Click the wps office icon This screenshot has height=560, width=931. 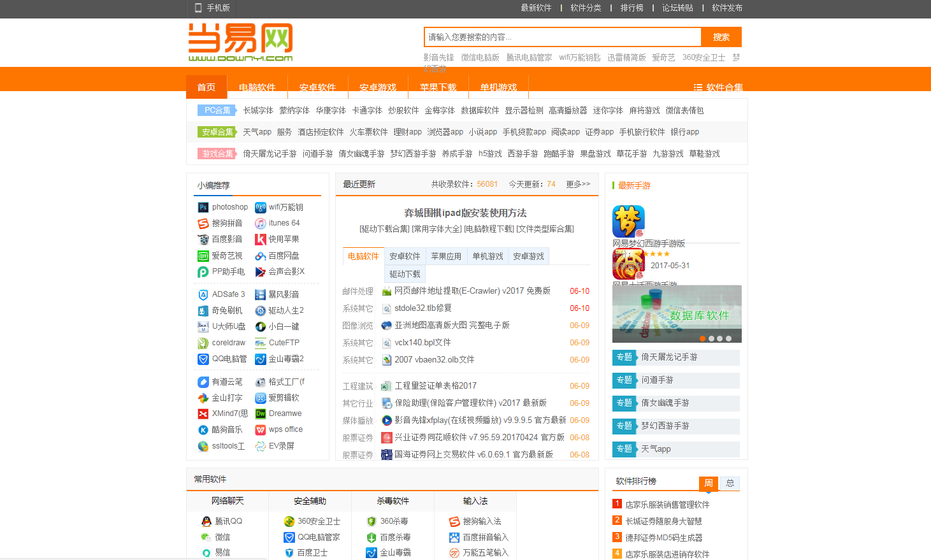pos(260,429)
